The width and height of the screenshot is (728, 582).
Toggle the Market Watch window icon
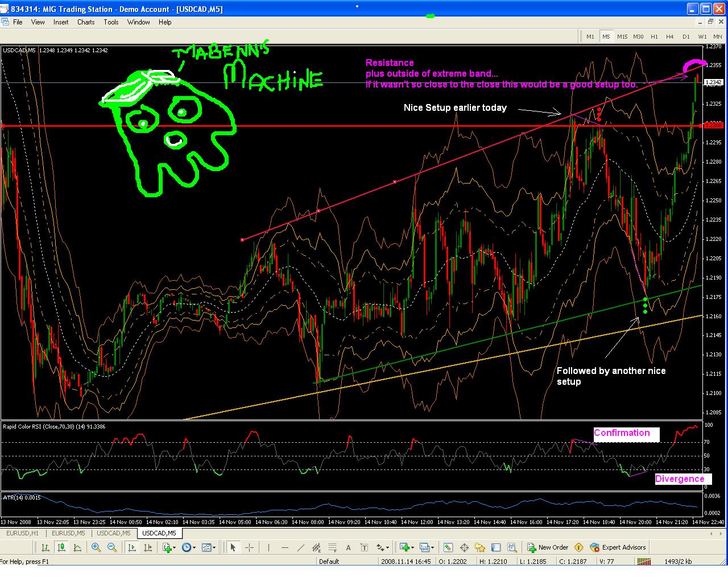point(448,547)
